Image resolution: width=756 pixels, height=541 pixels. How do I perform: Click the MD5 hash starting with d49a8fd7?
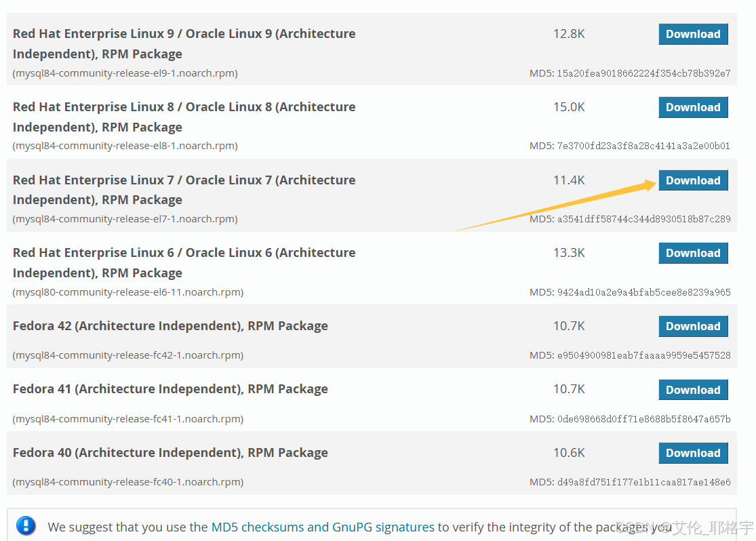pyautogui.click(x=643, y=482)
